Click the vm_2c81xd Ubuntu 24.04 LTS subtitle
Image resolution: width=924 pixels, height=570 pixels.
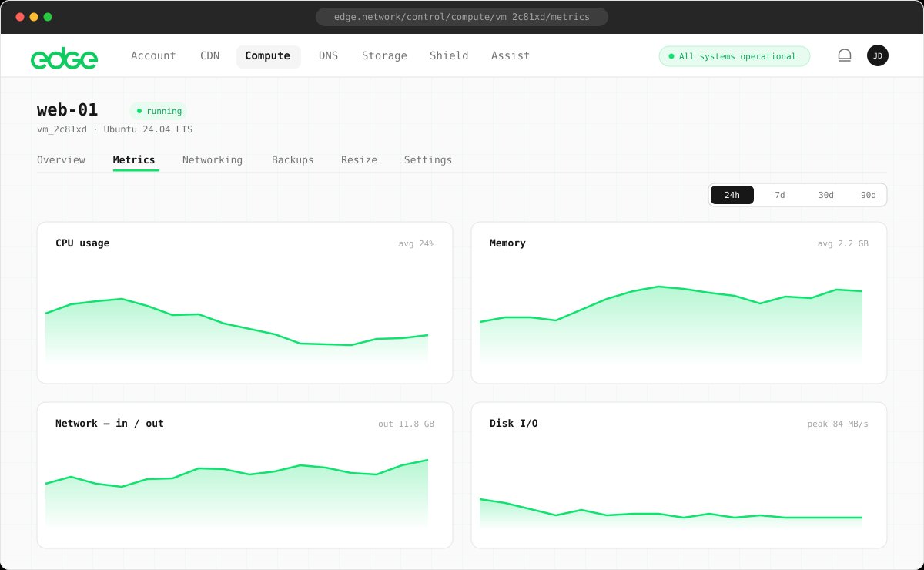coord(115,129)
